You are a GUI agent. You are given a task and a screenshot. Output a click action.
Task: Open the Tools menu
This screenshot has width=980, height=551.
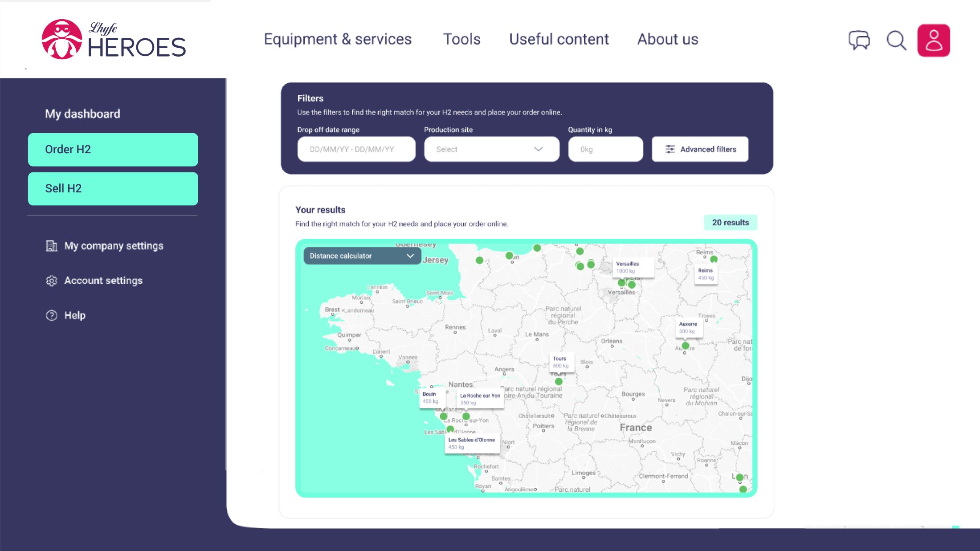461,39
